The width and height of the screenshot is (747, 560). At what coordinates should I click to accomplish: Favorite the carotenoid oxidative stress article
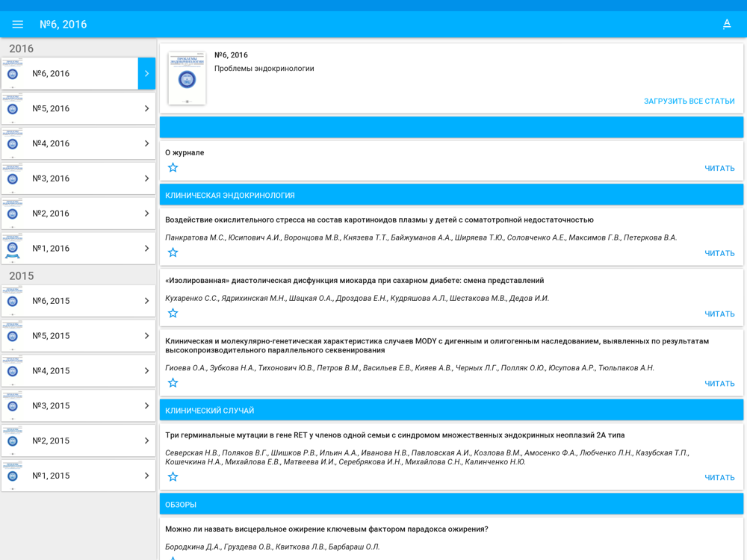(x=173, y=252)
